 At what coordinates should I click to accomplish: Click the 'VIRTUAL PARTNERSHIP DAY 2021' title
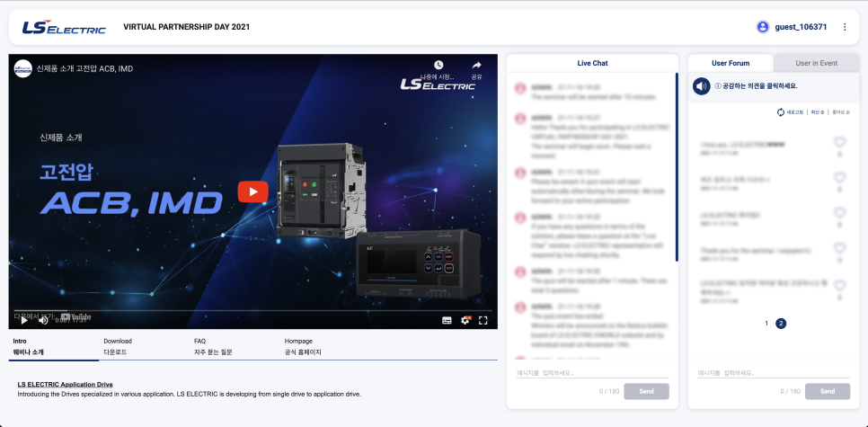[x=187, y=27]
